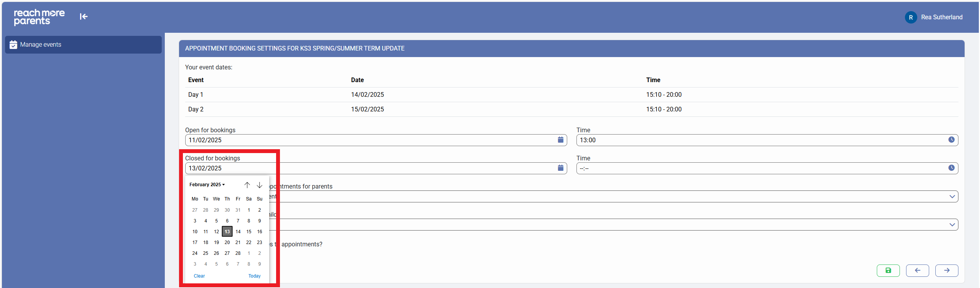Viewport: 980px width, 288px height.
Task: Expand the appointments for parents dropdown
Action: (x=952, y=197)
